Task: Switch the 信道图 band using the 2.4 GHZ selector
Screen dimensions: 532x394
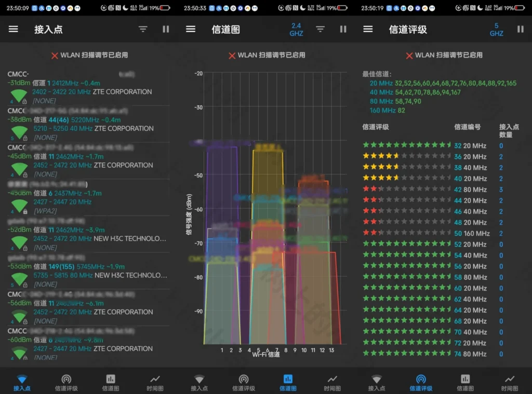Action: [296, 29]
